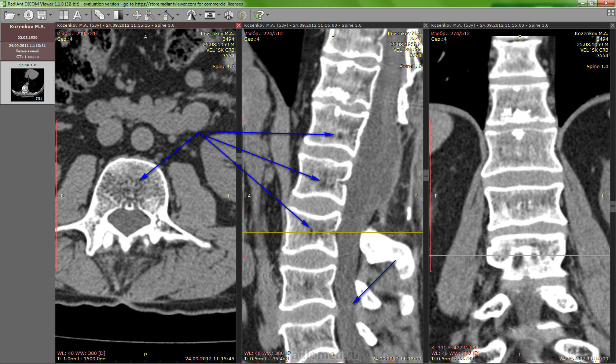Expand the browse series dropdown arrow
Image resolution: width=616 pixels, height=364 pixels.
[x=109, y=15]
